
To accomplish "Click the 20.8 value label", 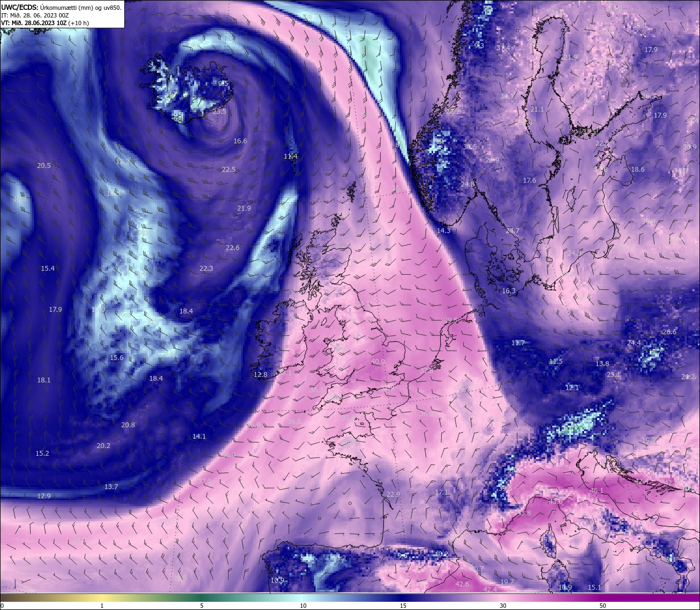I will 128,425.
